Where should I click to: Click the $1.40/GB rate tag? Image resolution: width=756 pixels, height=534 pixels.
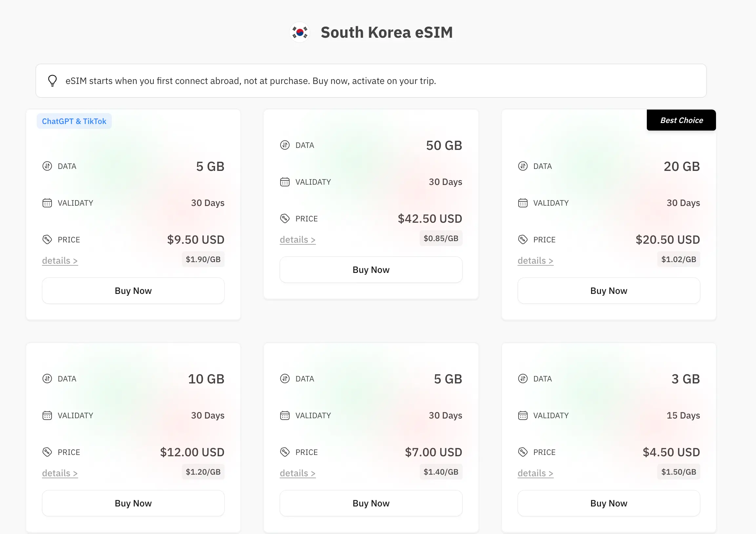point(441,472)
